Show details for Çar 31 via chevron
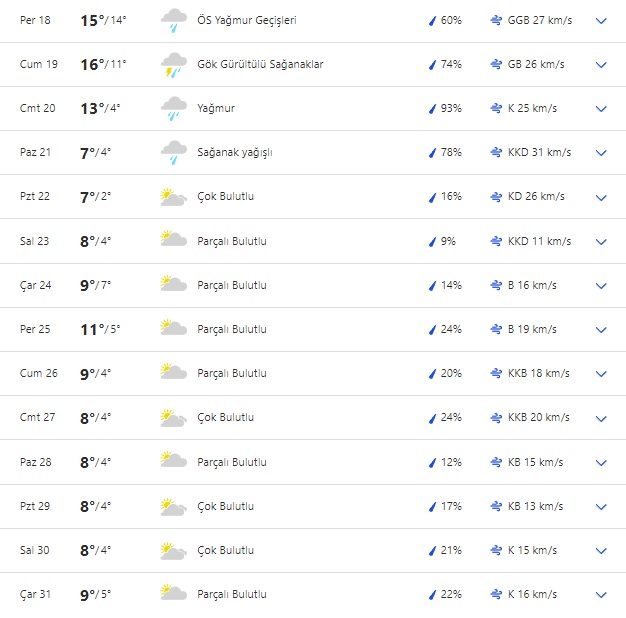Image resolution: width=626 pixels, height=618 pixels. (x=601, y=595)
